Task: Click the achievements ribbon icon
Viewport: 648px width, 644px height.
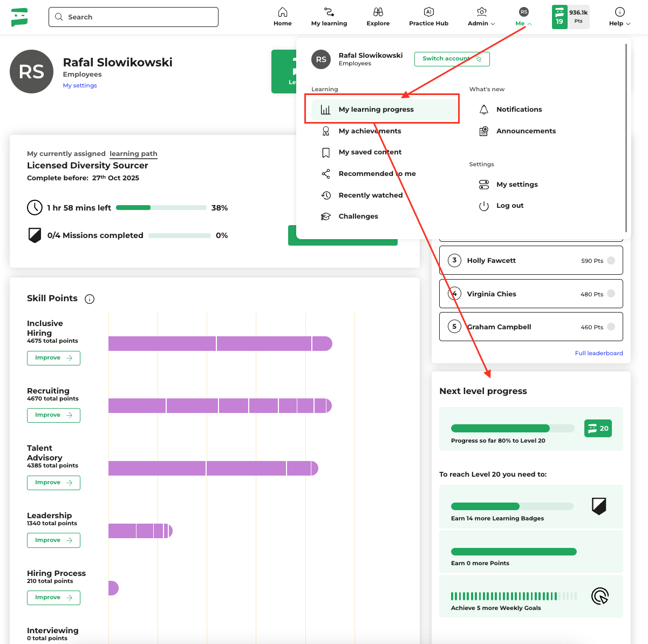Action: (326, 131)
